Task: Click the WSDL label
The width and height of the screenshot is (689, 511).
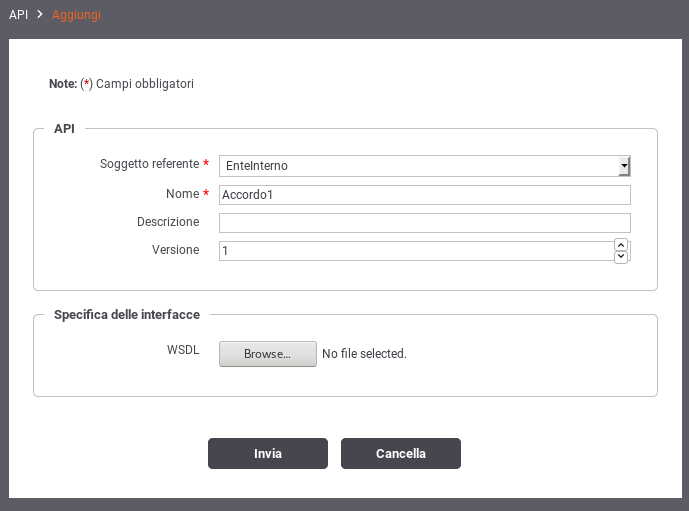Action: click(183, 350)
